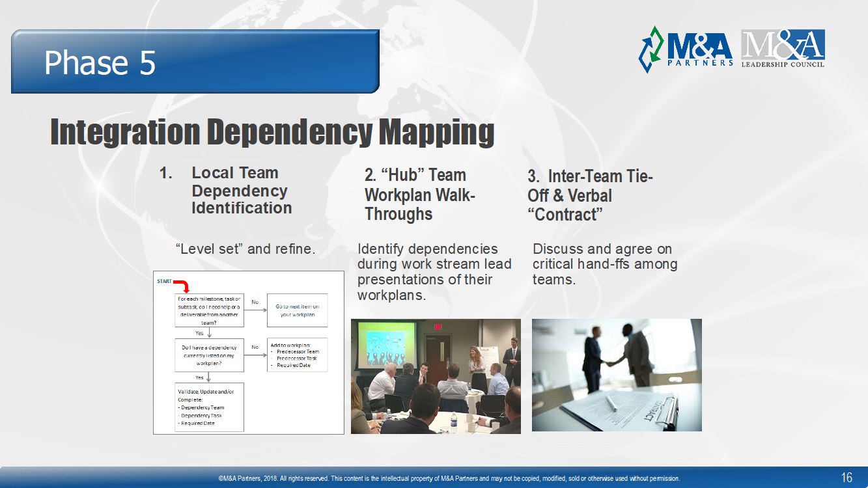Click the "Validate, Update and/or Complete" box
Image resolution: width=868 pixels, height=488 pixels.
209,407
